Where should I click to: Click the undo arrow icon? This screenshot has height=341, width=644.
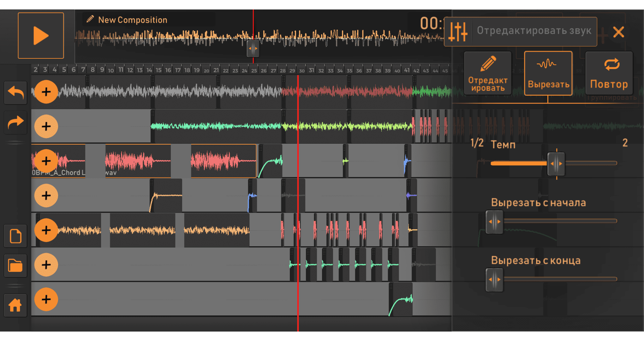point(15,93)
